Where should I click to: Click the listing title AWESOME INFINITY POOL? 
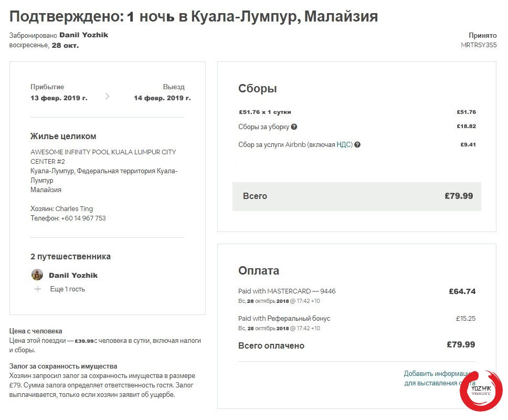(x=103, y=156)
